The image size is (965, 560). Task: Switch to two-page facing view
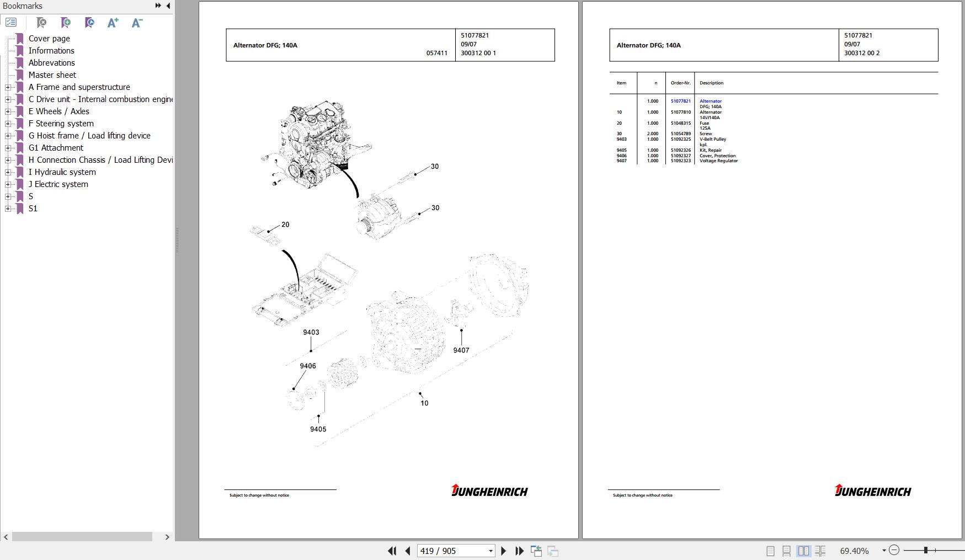803,551
